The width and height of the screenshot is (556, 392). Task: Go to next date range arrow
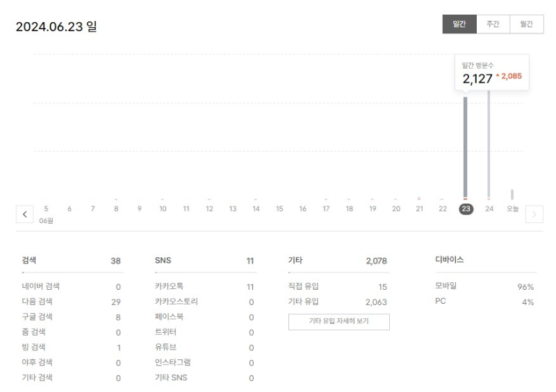tap(534, 214)
